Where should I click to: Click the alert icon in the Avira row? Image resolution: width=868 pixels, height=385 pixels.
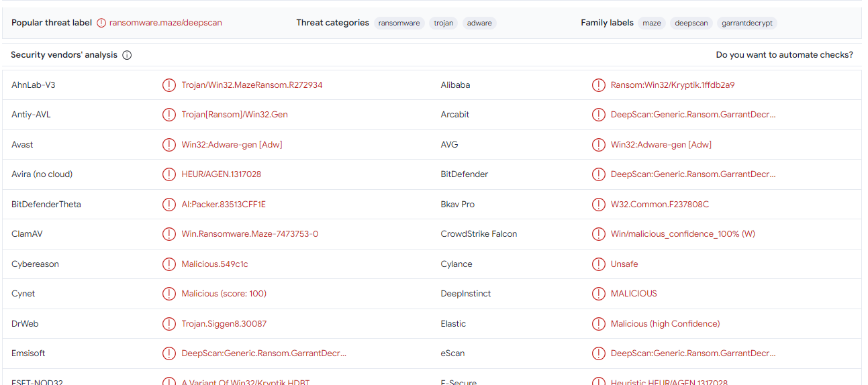[169, 174]
